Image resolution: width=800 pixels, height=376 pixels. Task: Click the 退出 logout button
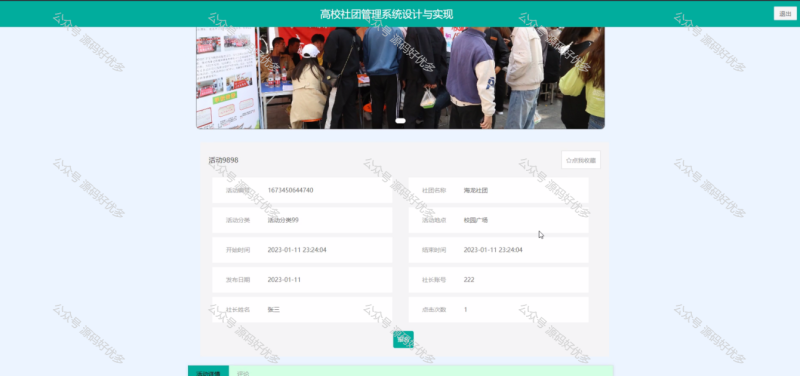tap(785, 14)
